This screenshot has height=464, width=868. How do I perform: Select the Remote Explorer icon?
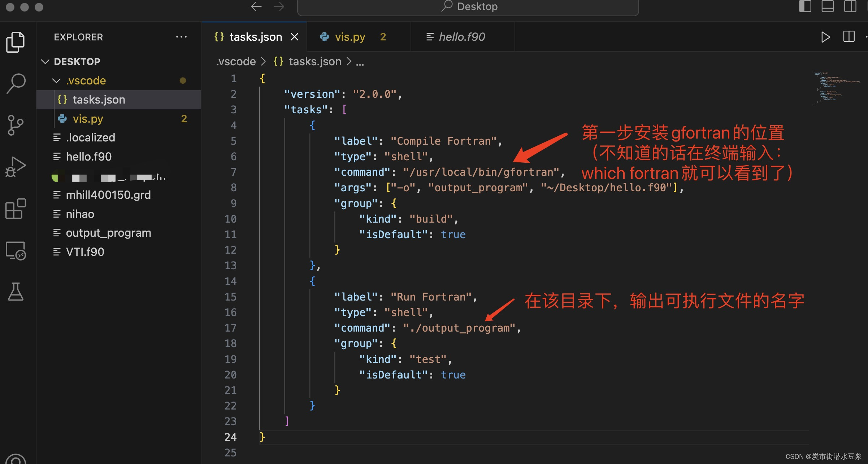(x=16, y=251)
